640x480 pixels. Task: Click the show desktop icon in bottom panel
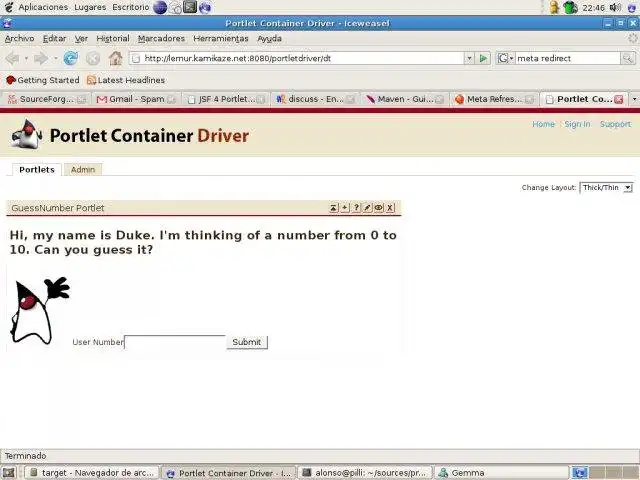[9, 473]
